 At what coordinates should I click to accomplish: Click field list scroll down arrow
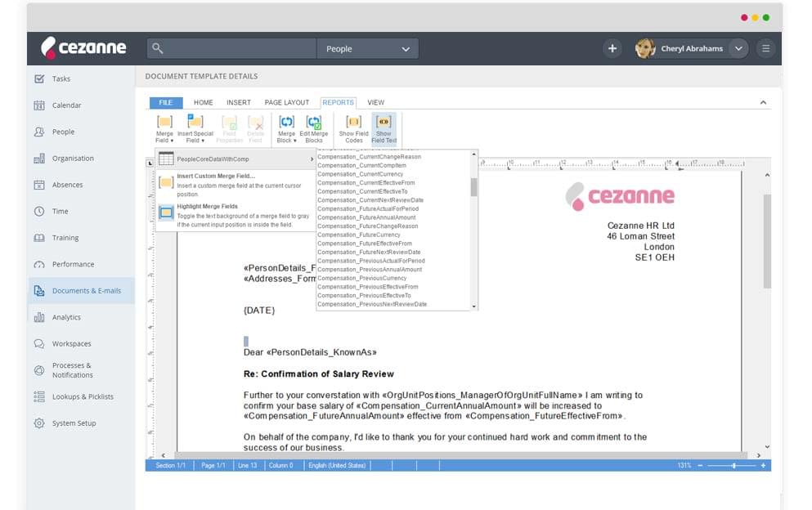click(473, 306)
